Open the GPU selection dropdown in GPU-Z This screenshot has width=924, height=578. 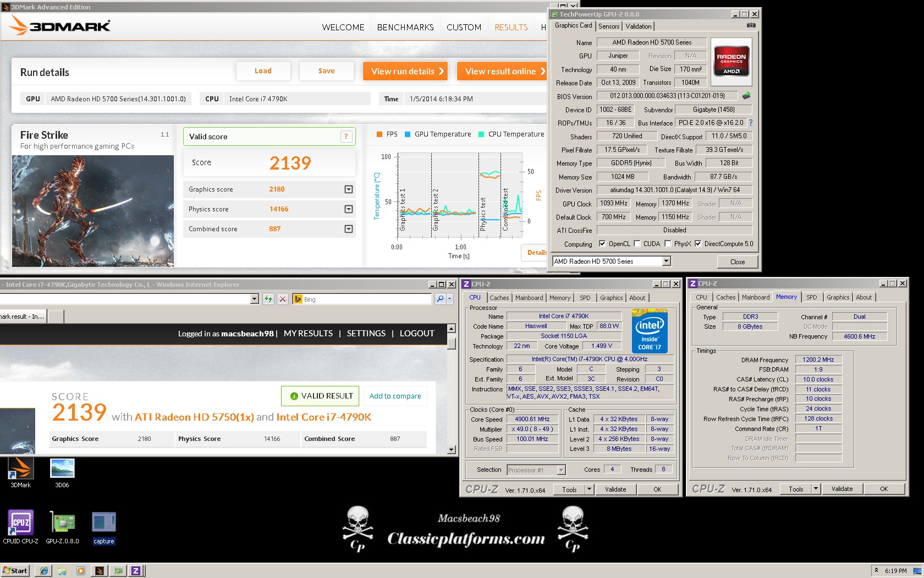coord(667,261)
